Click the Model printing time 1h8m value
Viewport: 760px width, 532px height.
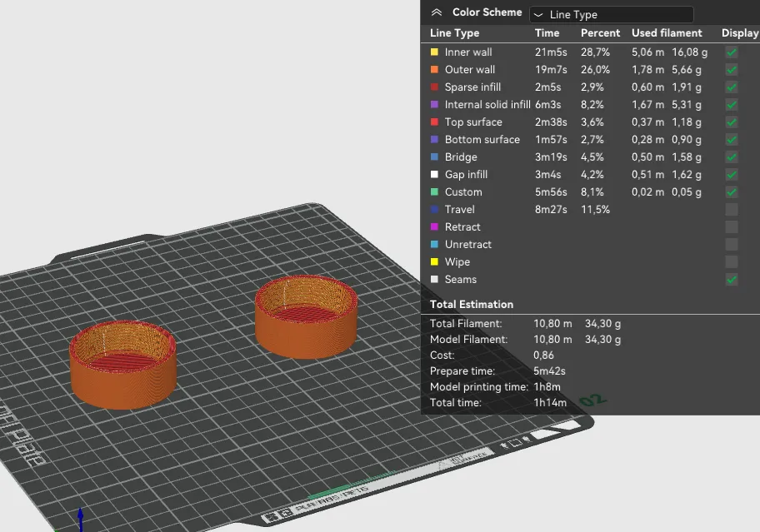click(547, 387)
